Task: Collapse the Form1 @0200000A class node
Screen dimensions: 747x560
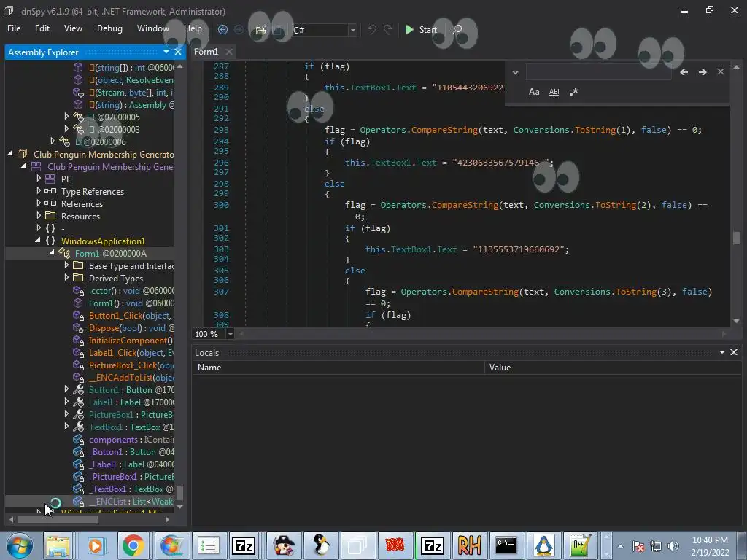Action: 52,253
